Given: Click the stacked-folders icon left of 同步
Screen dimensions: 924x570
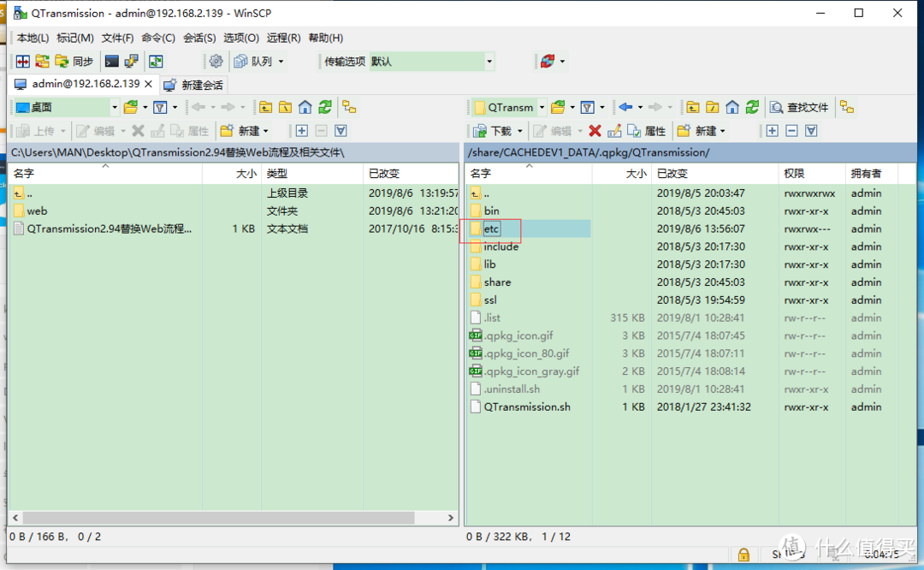Looking at the screenshot, I should click(43, 62).
